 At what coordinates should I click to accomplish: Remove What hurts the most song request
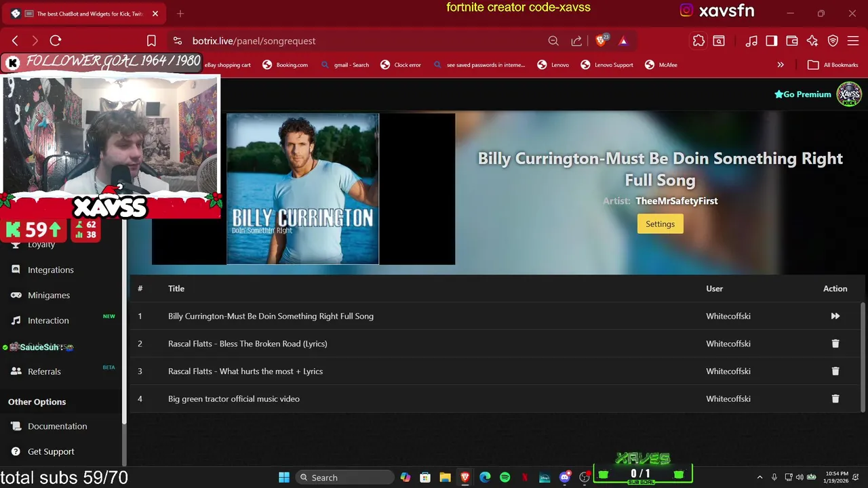[835, 371]
